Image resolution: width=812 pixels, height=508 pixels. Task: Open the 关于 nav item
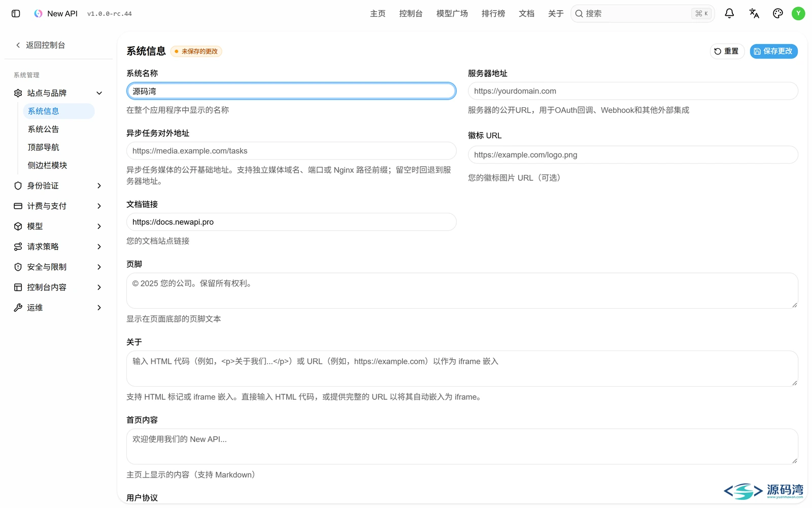556,14
